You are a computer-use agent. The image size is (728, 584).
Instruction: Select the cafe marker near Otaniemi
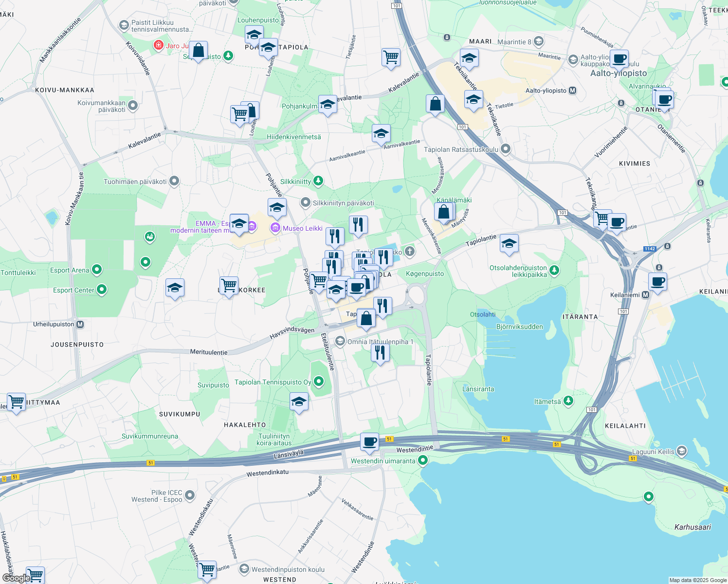[664, 100]
